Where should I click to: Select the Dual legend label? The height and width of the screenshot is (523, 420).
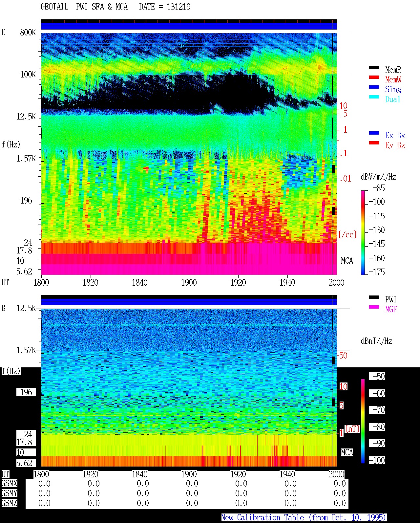tap(393, 99)
